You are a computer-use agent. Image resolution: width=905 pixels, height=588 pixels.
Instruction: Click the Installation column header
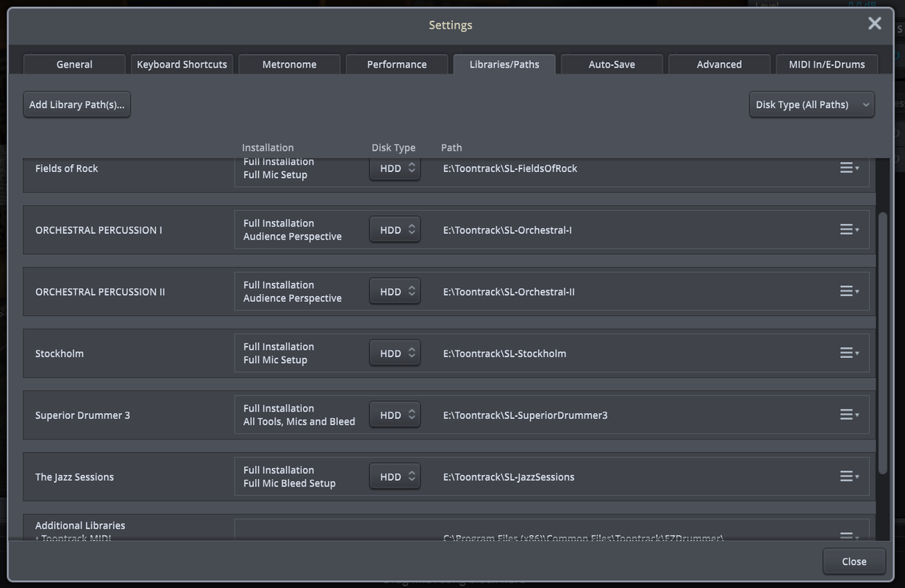pyautogui.click(x=268, y=148)
